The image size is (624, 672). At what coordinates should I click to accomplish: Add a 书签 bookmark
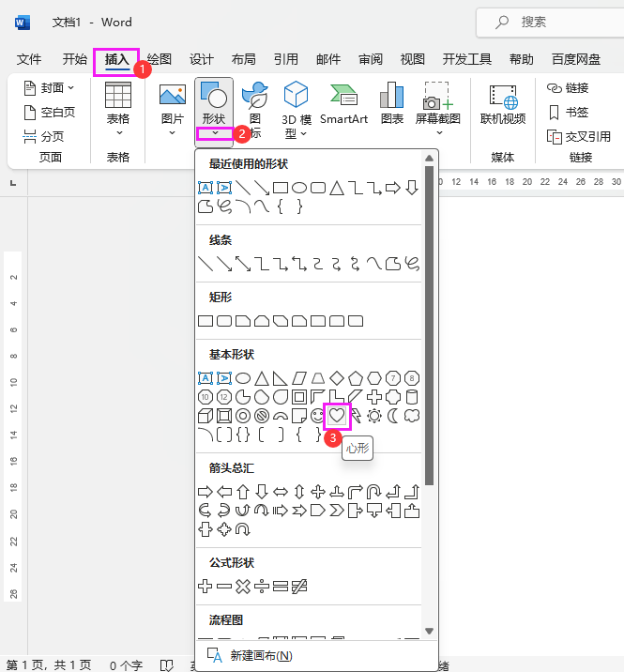click(568, 113)
